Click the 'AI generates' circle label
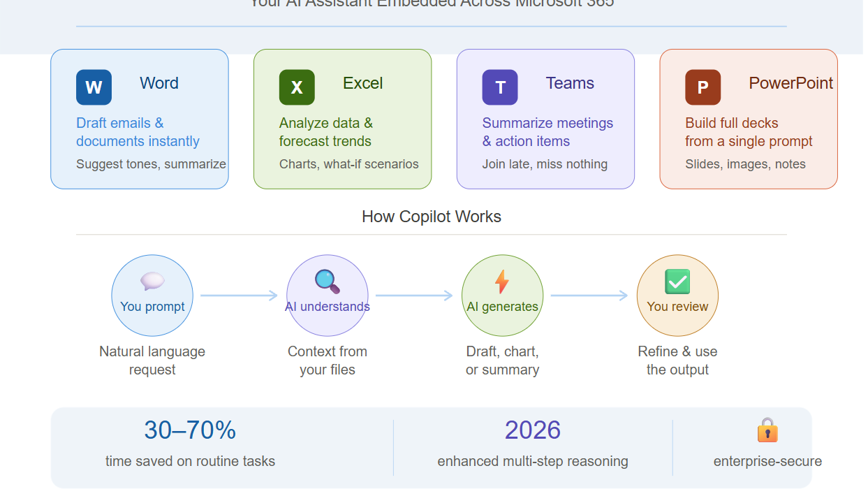This screenshot has height=503, width=868. (502, 307)
